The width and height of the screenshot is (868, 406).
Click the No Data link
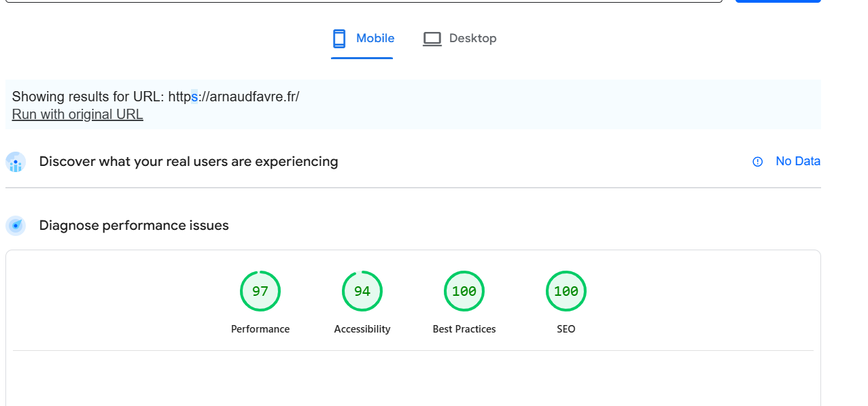click(798, 161)
